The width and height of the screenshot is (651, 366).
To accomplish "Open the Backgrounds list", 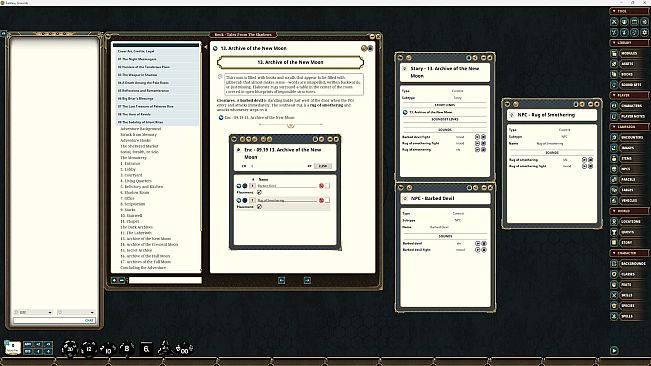I will [629, 264].
